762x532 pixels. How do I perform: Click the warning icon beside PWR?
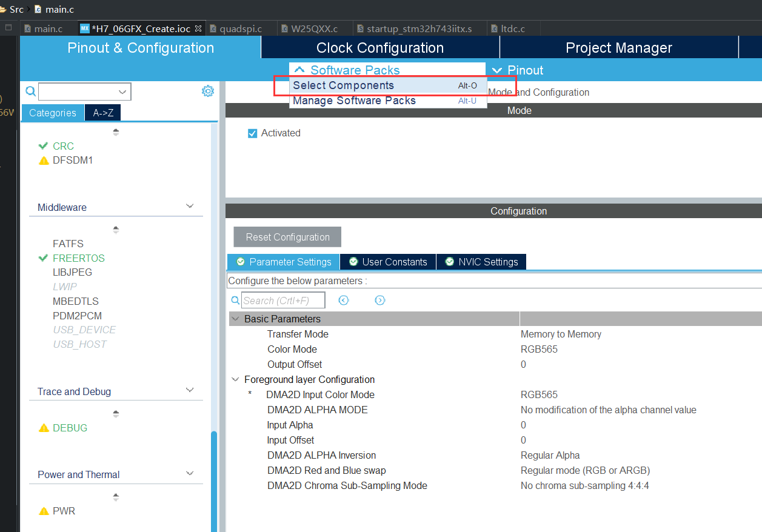(44, 511)
